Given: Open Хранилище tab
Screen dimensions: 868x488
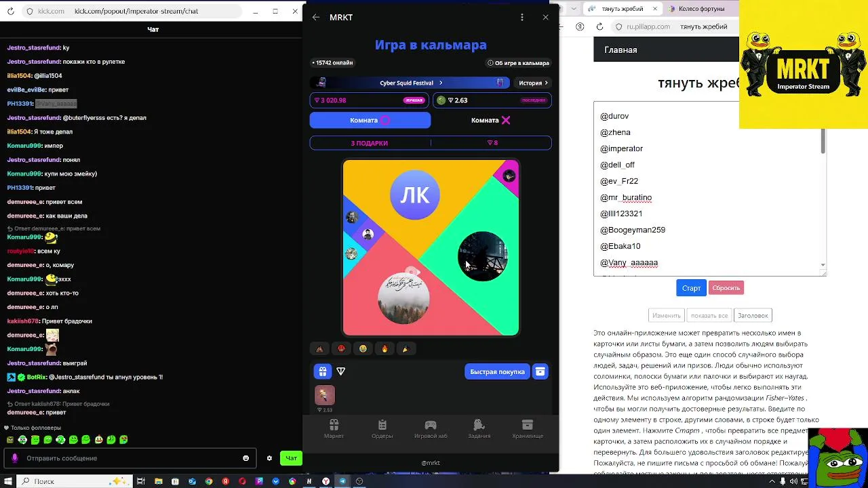Looking at the screenshot, I should (528, 429).
